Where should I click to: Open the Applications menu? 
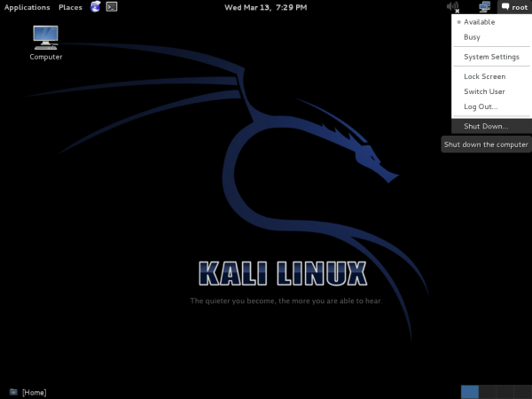pyautogui.click(x=27, y=7)
